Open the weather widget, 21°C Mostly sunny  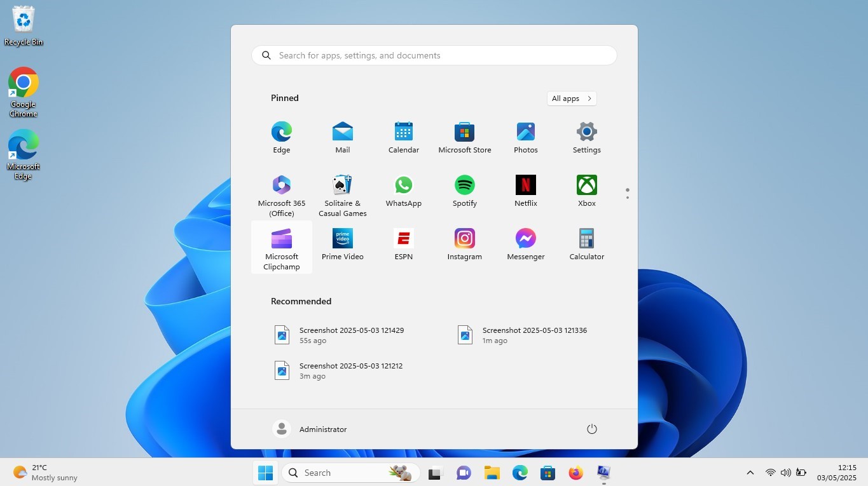point(46,473)
